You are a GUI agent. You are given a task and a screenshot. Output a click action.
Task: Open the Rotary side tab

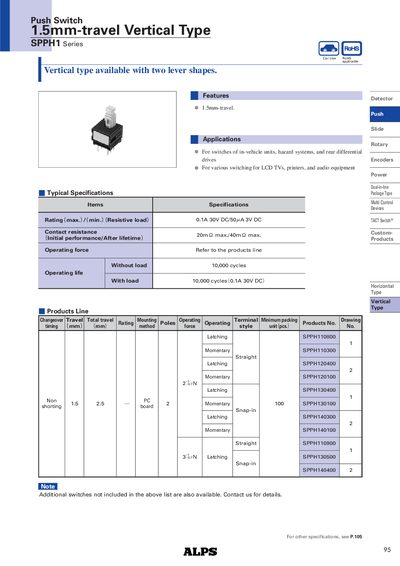click(384, 144)
